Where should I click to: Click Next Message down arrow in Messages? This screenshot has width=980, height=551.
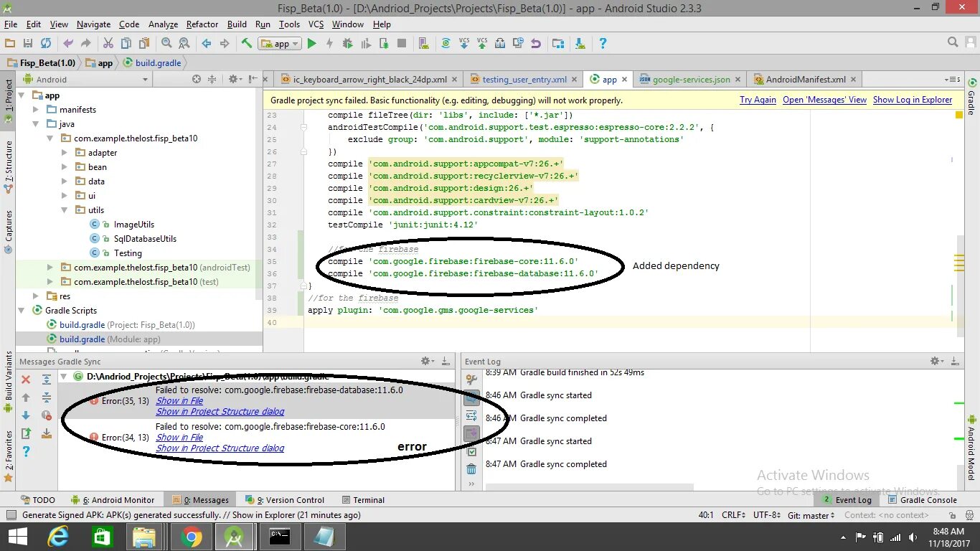click(x=26, y=415)
